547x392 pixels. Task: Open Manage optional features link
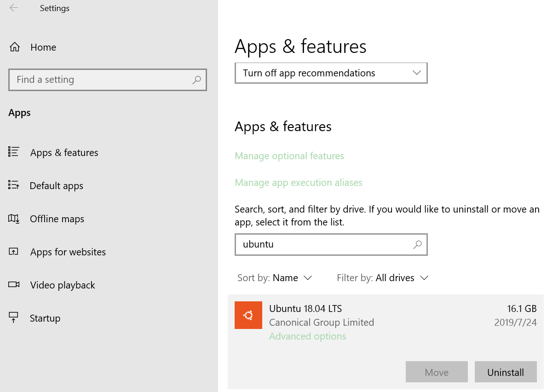(289, 156)
